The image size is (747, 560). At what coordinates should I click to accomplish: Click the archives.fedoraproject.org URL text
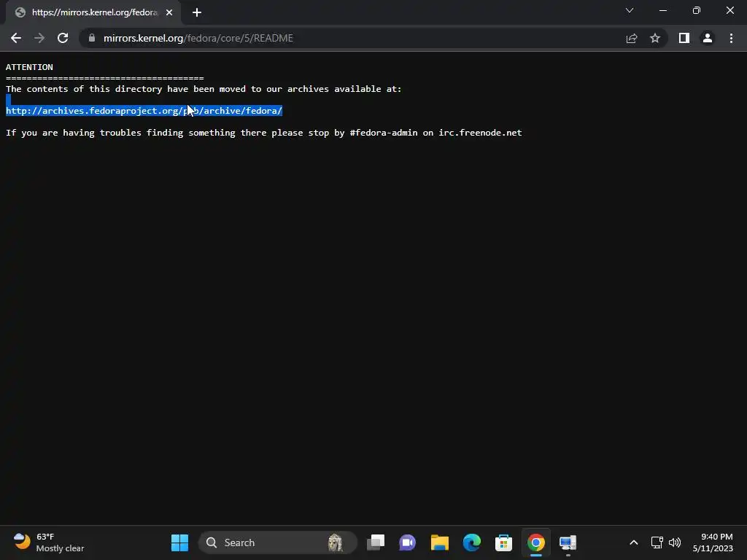tap(144, 111)
